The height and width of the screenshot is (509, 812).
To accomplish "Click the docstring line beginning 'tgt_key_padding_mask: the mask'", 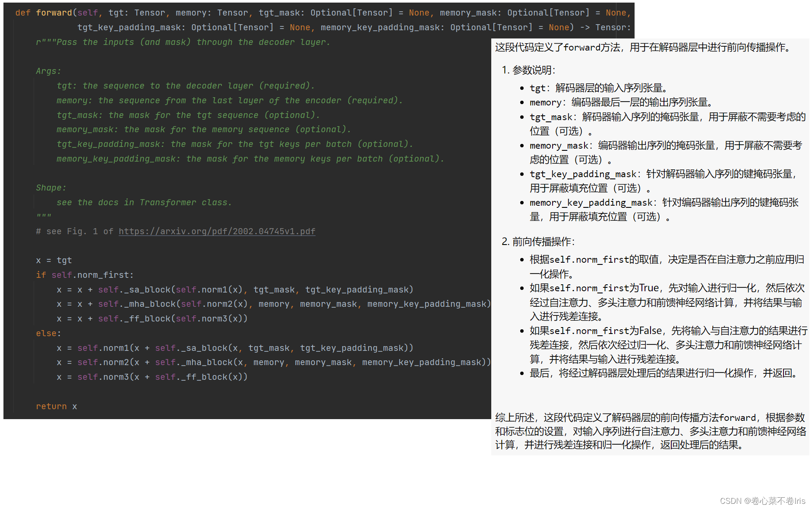I will 235,144.
